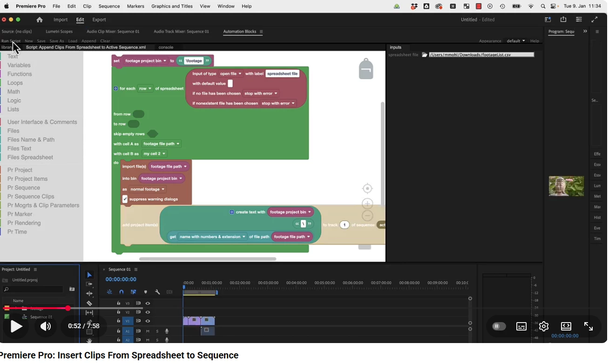Viewport: 609px width, 364px height.
Task: Open subtitles/captions button in video player
Action: [521, 326]
